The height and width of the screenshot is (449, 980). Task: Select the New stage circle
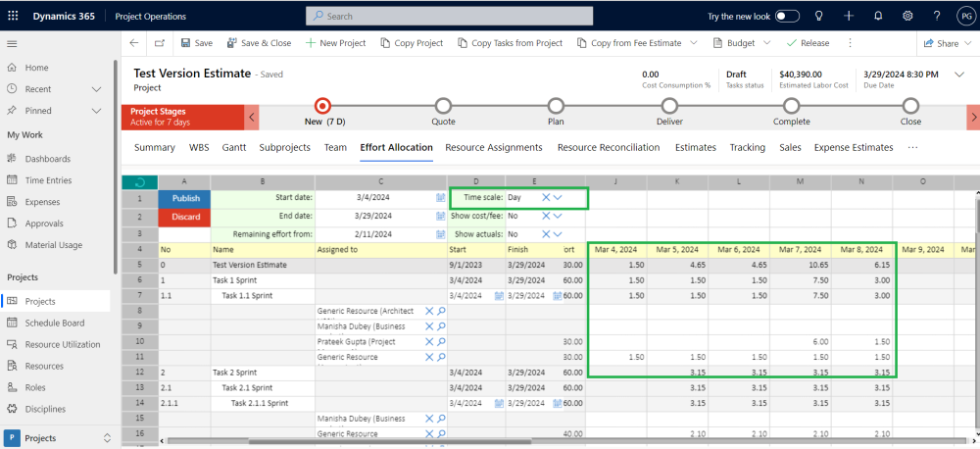pos(322,106)
